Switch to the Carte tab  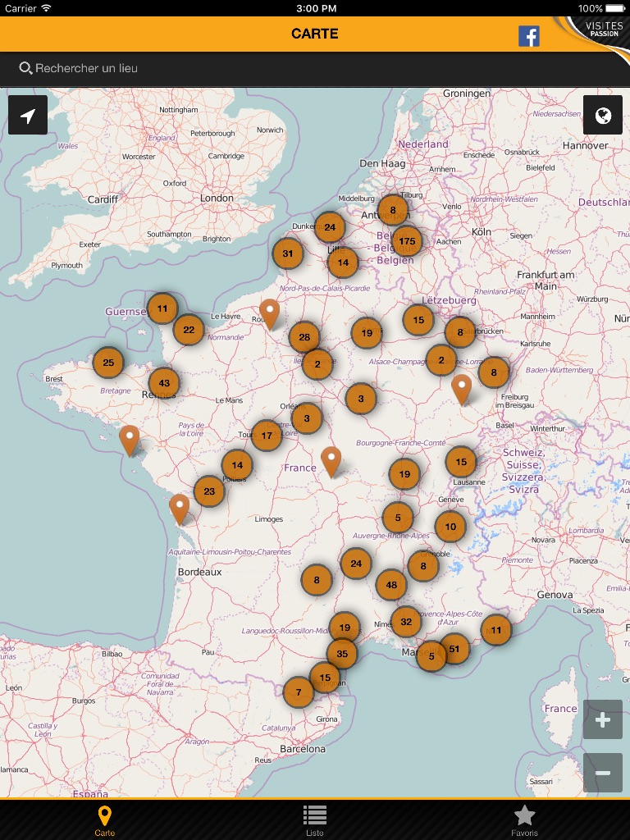104,819
